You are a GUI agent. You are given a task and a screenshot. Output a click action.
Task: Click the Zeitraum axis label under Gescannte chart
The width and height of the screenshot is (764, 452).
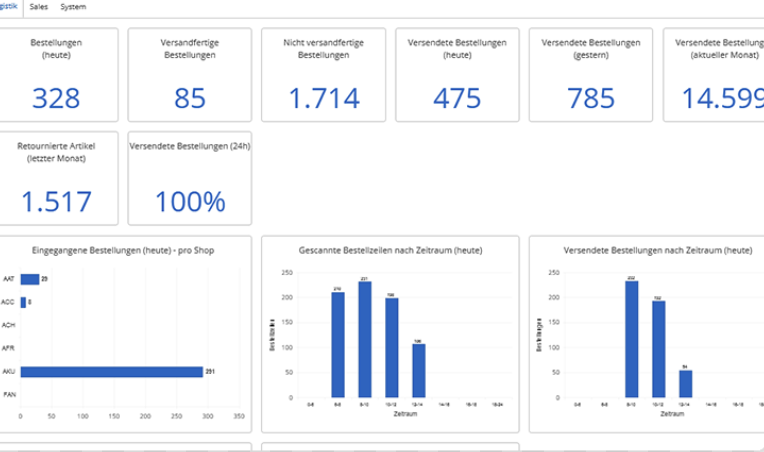(405, 414)
